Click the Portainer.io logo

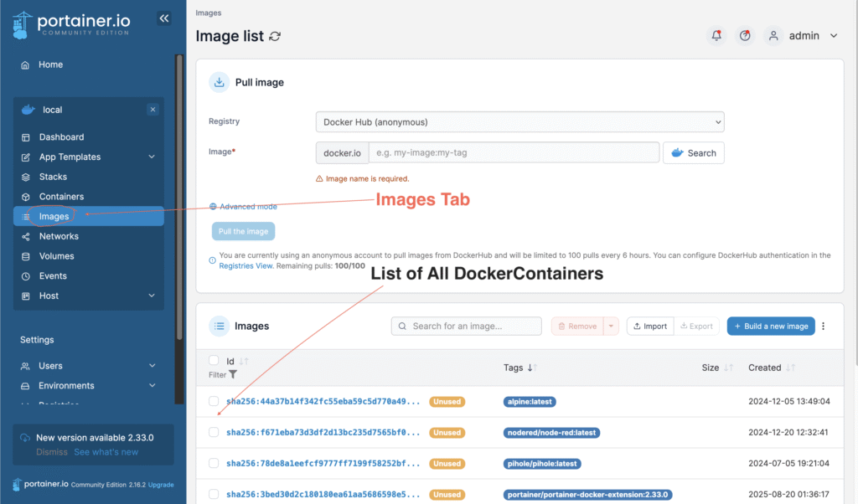[71, 25]
